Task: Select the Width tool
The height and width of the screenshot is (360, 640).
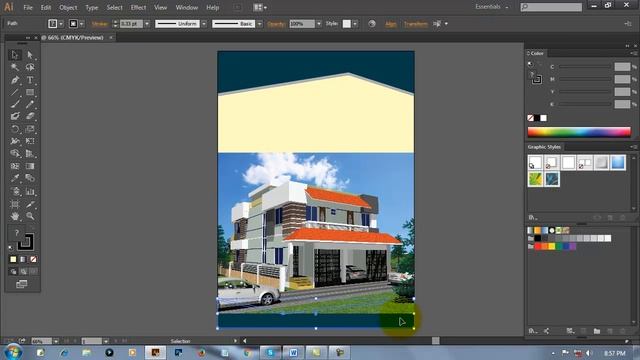Action: click(15, 141)
